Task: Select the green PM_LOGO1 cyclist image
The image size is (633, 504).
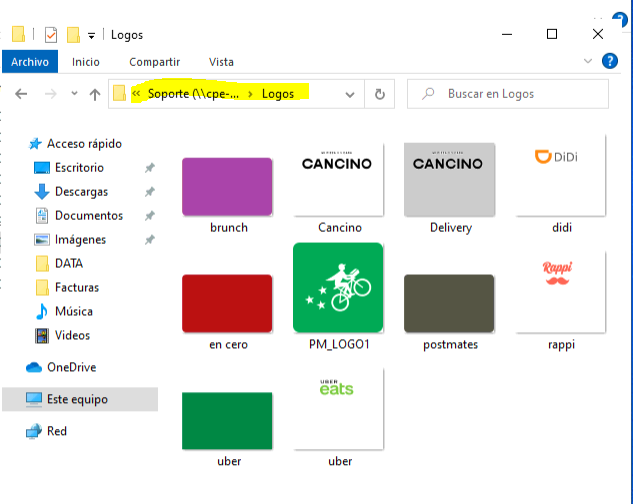Action: pyautogui.click(x=338, y=288)
